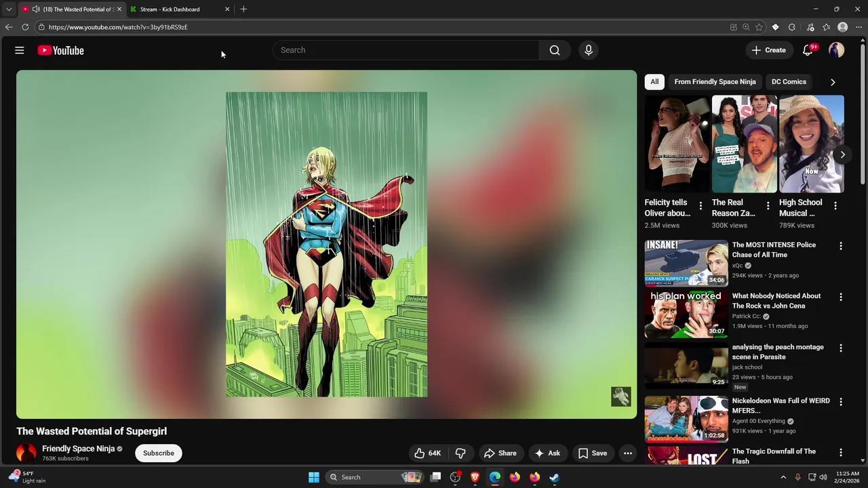Mute the YouTube tab via speaker icon

pos(36,9)
